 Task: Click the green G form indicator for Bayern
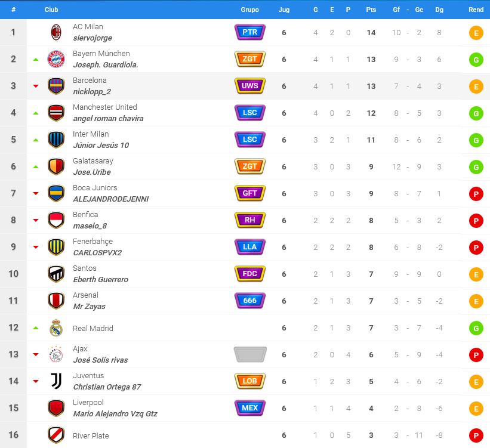(x=476, y=60)
